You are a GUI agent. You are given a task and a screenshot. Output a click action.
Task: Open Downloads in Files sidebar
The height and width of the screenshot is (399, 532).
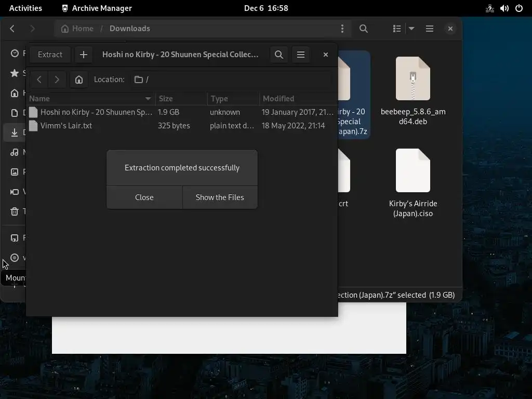click(x=15, y=132)
